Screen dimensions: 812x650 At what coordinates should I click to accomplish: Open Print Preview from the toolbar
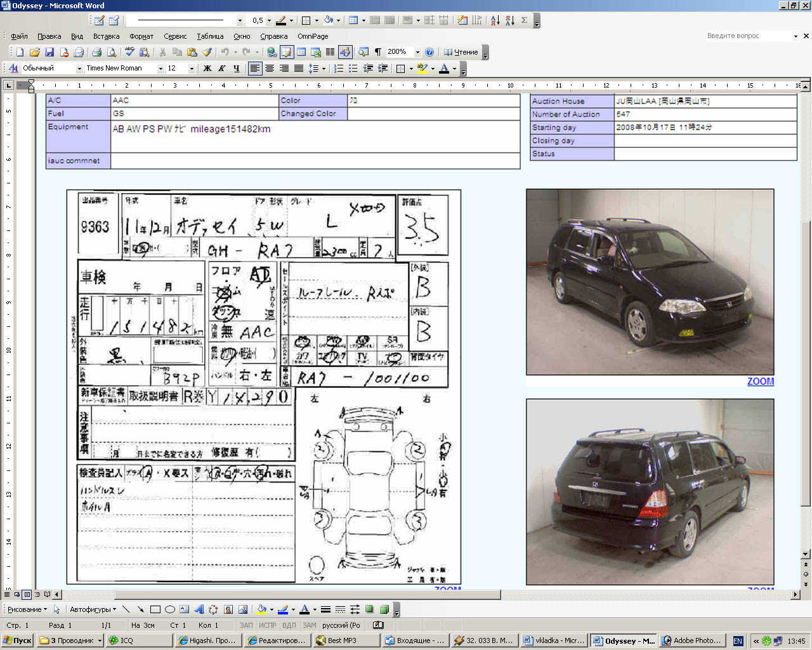(112, 52)
